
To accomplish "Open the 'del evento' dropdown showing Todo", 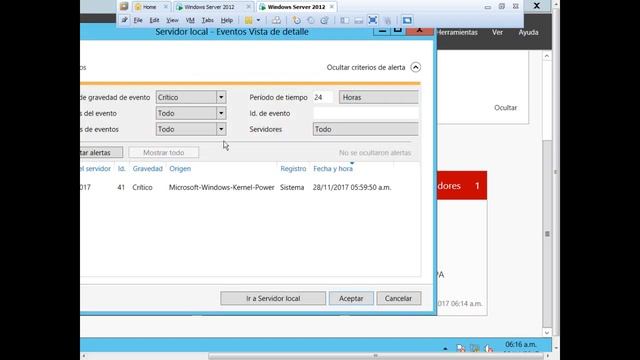I will (x=191, y=113).
